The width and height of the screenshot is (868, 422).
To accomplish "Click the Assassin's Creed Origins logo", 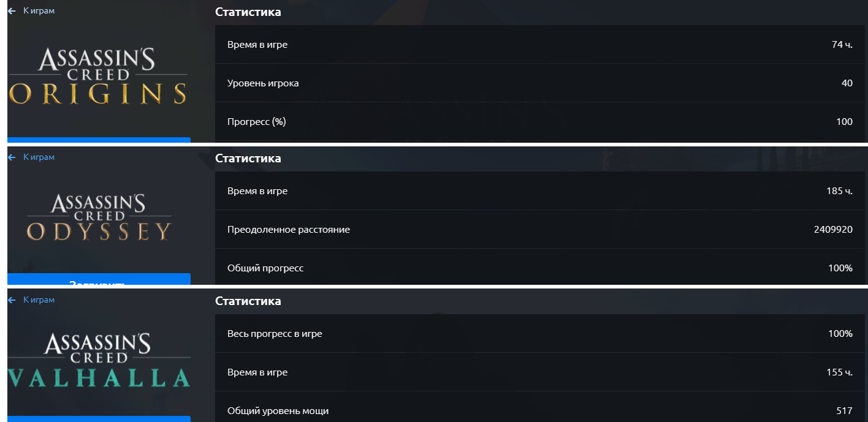I will [x=98, y=77].
